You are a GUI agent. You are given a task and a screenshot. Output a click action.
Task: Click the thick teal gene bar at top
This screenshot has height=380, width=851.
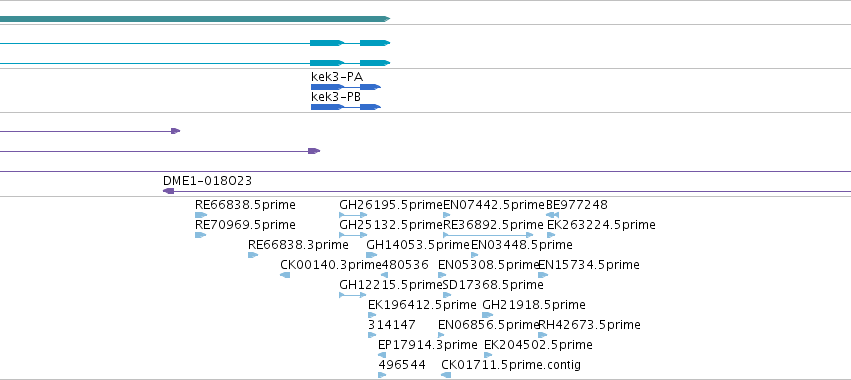tap(195, 19)
